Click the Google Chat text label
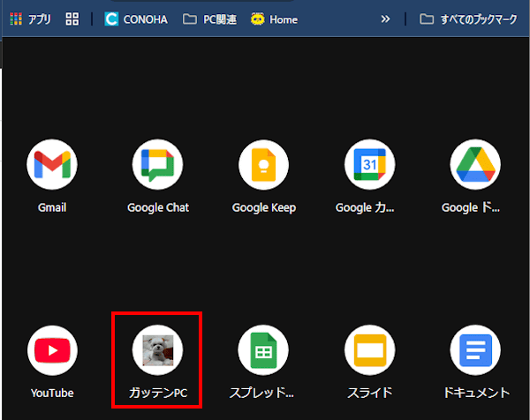 pyautogui.click(x=158, y=207)
